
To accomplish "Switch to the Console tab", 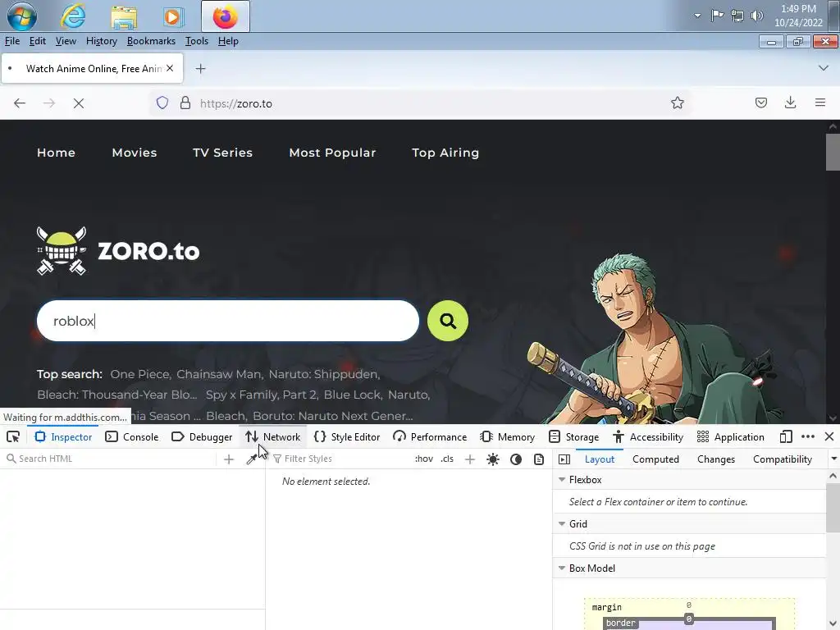I will [132, 437].
